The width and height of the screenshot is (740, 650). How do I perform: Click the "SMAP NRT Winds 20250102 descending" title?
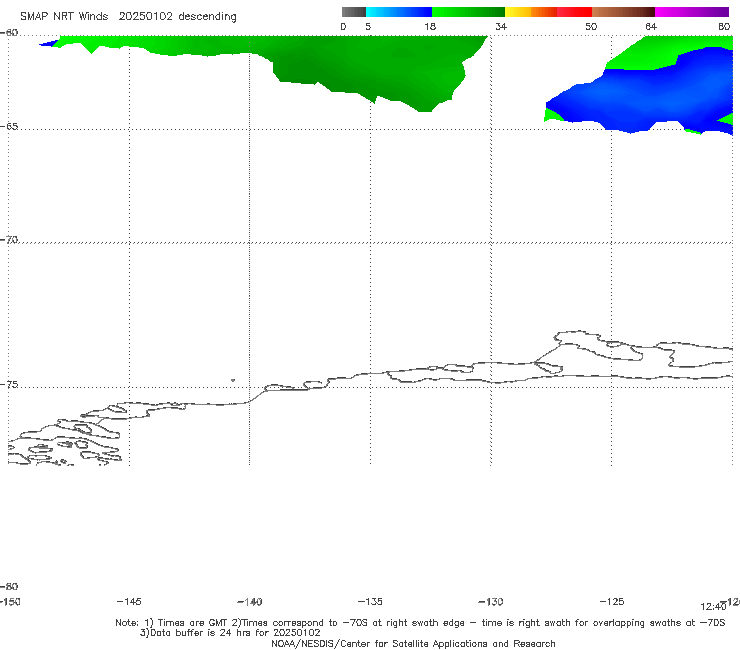click(x=128, y=17)
